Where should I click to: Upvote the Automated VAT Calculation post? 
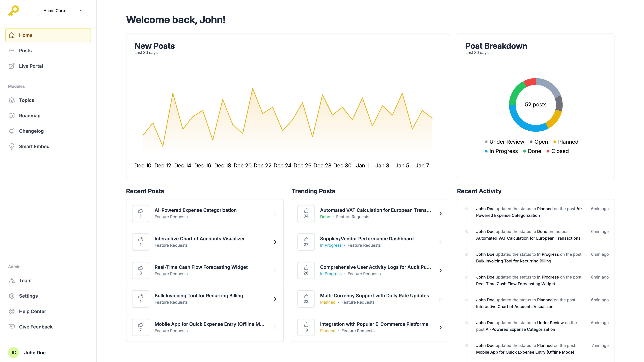[x=306, y=213]
